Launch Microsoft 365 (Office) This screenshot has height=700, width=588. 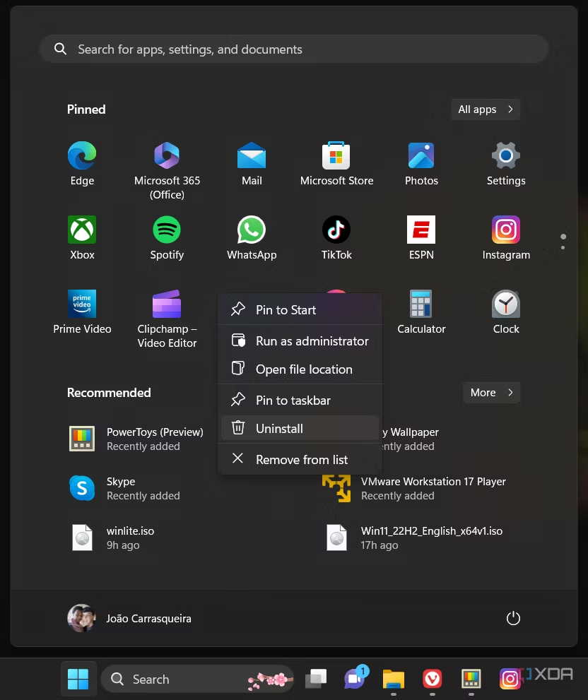(167, 170)
